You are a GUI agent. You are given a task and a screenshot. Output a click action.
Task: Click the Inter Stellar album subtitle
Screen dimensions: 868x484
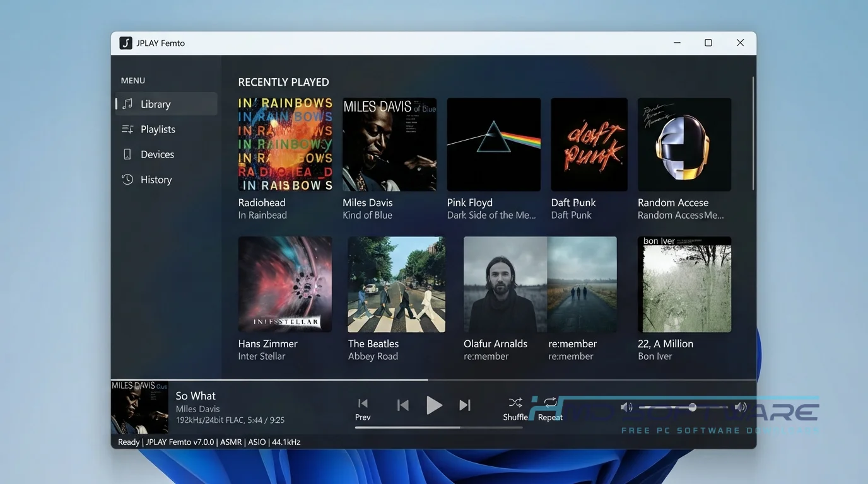point(262,356)
